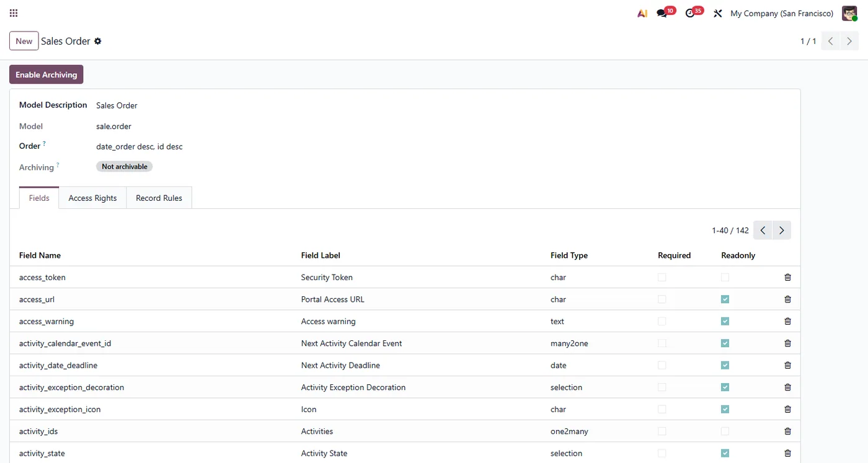Click the date field type cell

559,365
